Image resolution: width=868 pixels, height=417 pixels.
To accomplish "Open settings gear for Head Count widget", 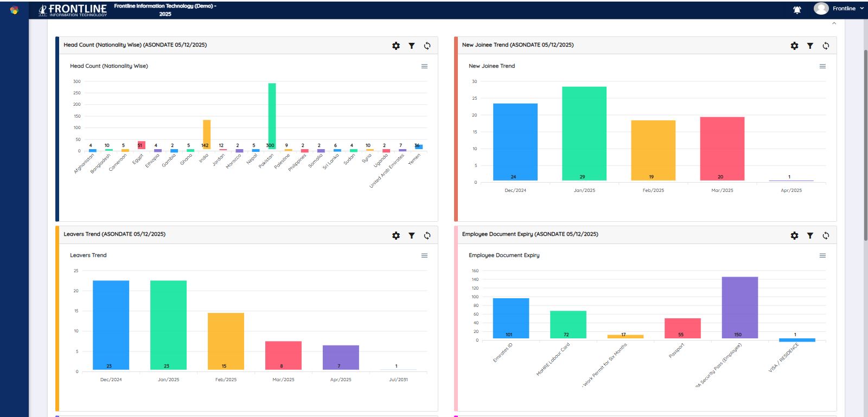I will (396, 46).
